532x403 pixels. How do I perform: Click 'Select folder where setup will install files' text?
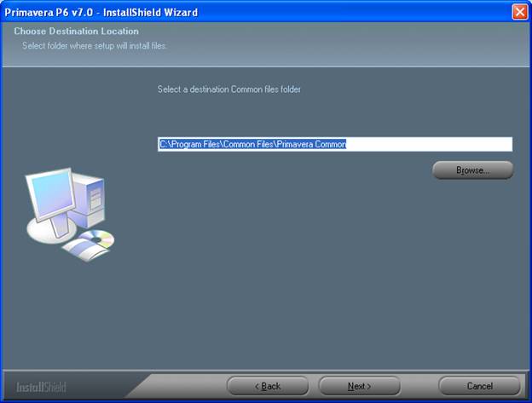[x=95, y=46]
